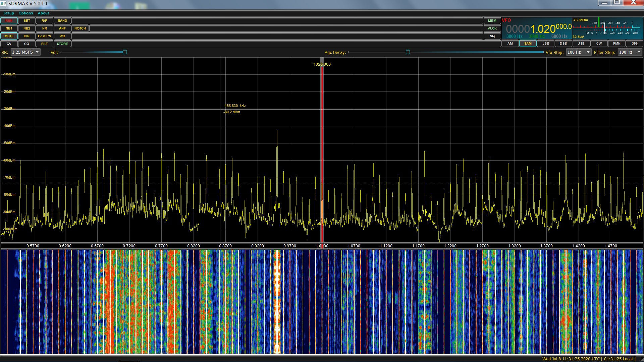Viewport: 644px width, 362px height.
Task: Click the VLCK lock button
Action: tap(492, 28)
